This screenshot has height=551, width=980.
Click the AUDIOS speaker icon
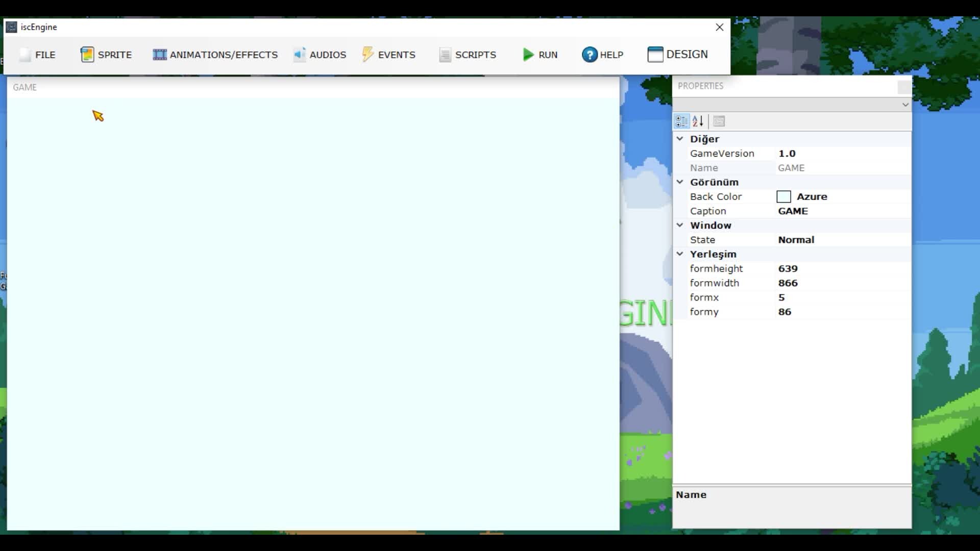pyautogui.click(x=300, y=55)
